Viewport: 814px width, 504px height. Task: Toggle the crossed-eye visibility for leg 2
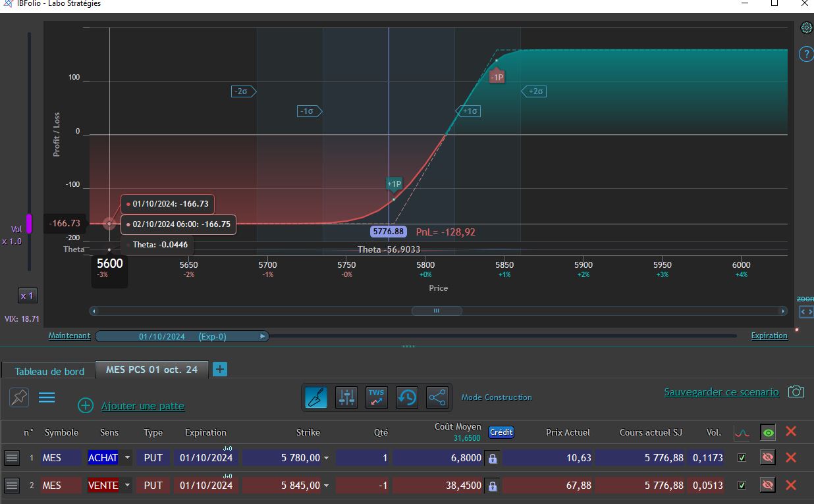click(768, 486)
